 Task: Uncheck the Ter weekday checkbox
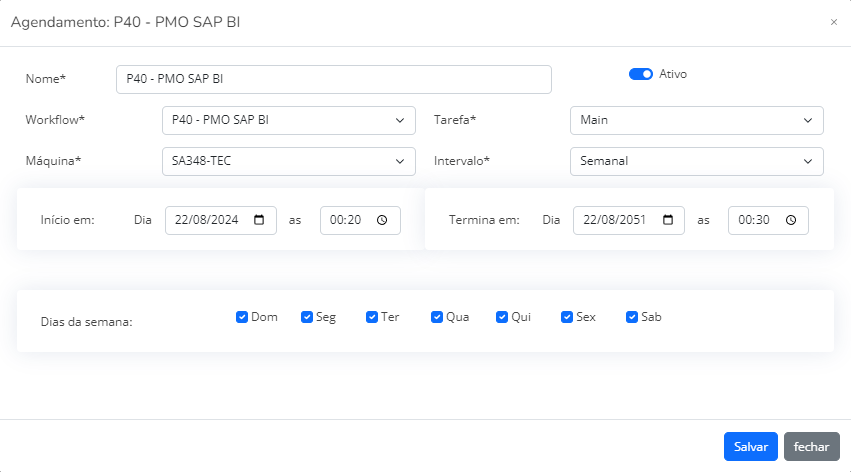click(x=372, y=317)
